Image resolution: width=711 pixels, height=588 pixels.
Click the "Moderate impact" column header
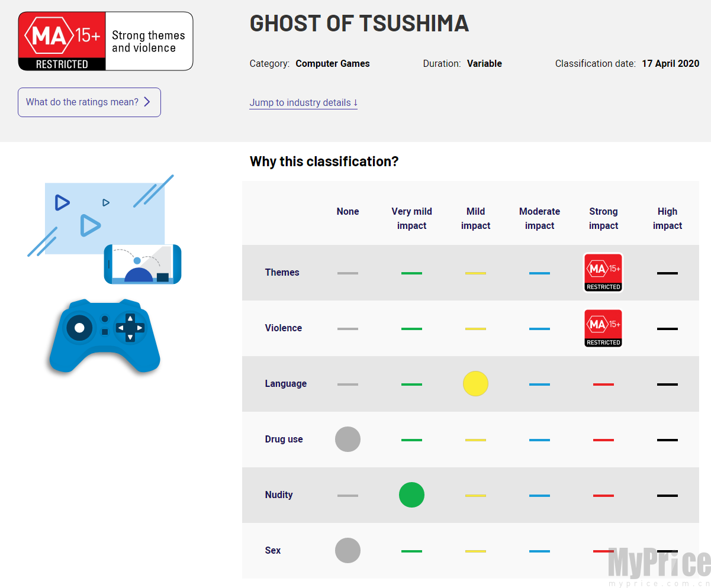[539, 219]
